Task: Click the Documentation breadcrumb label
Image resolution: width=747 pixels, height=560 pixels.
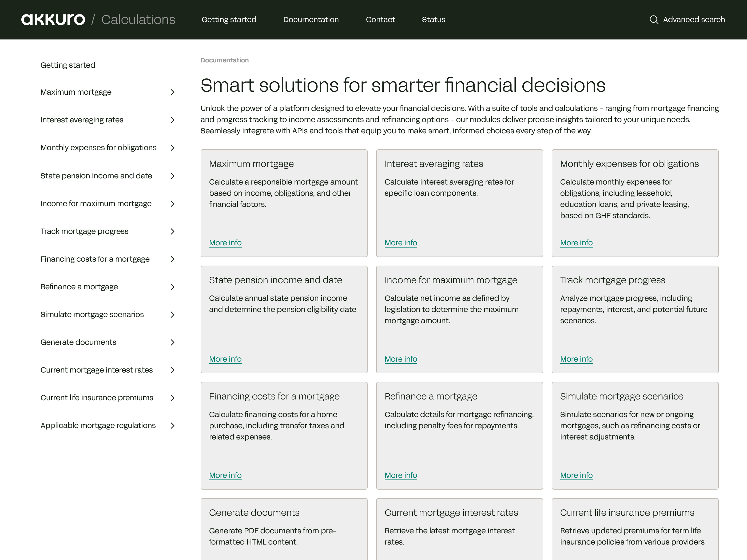Action: tap(224, 60)
